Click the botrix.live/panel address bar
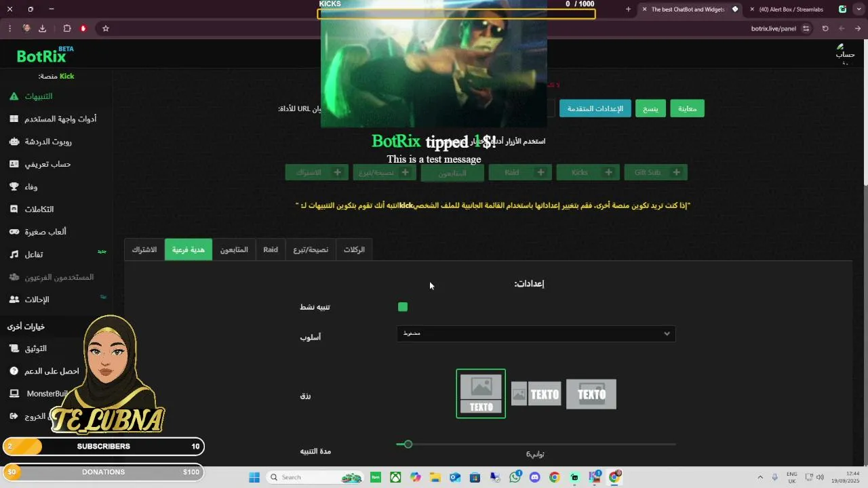This screenshot has width=868, height=488. click(x=774, y=28)
